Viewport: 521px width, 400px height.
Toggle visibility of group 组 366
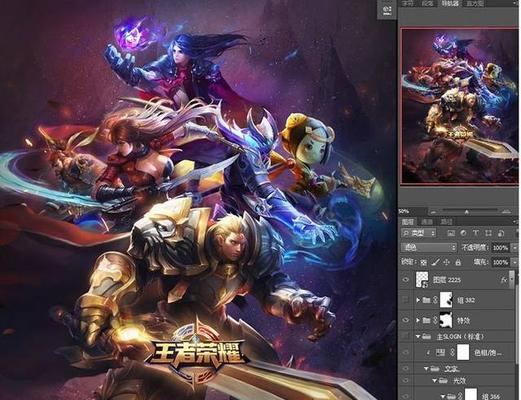click(x=406, y=396)
